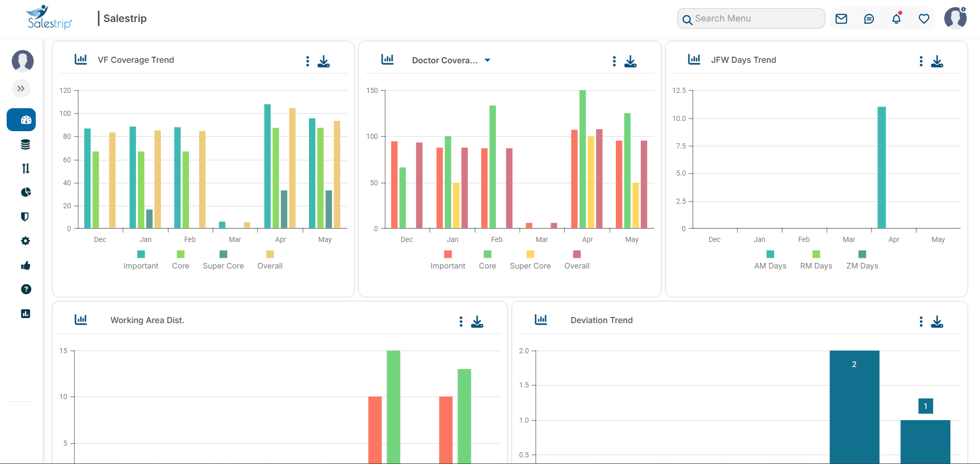Open the settings gear in the sidebar

click(25, 240)
